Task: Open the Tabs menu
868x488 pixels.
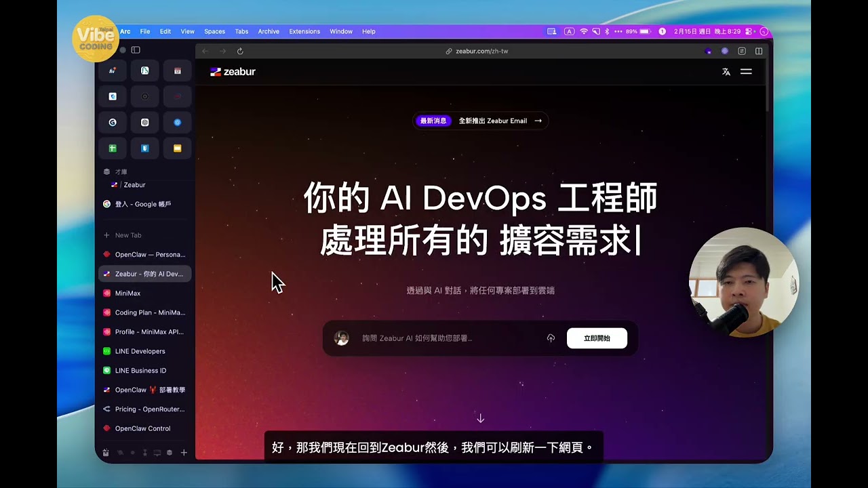Action: (x=241, y=31)
